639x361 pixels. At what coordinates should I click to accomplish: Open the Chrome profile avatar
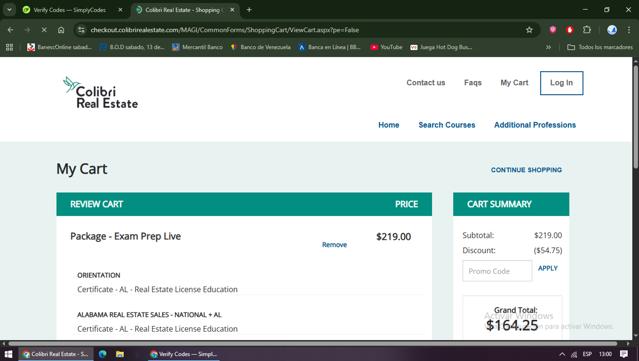click(612, 29)
